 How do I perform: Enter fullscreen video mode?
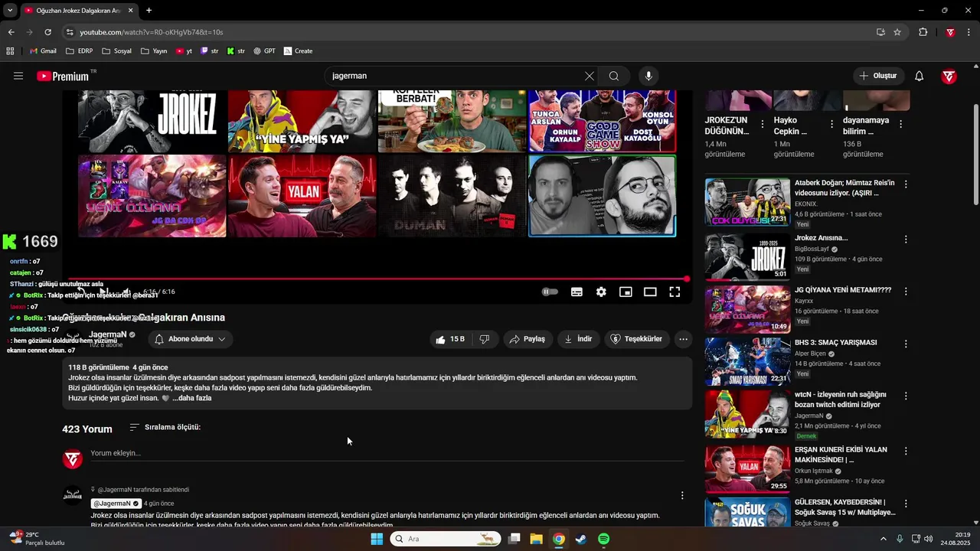coord(675,292)
